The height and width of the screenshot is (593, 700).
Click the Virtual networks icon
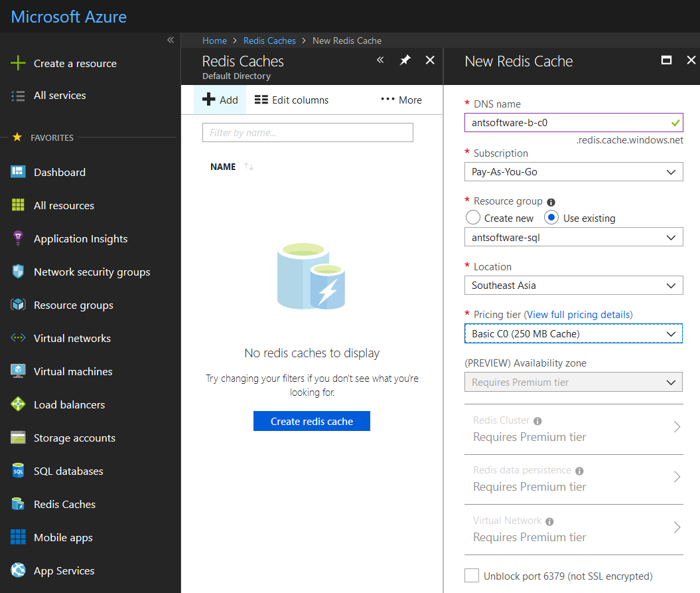coord(18,338)
